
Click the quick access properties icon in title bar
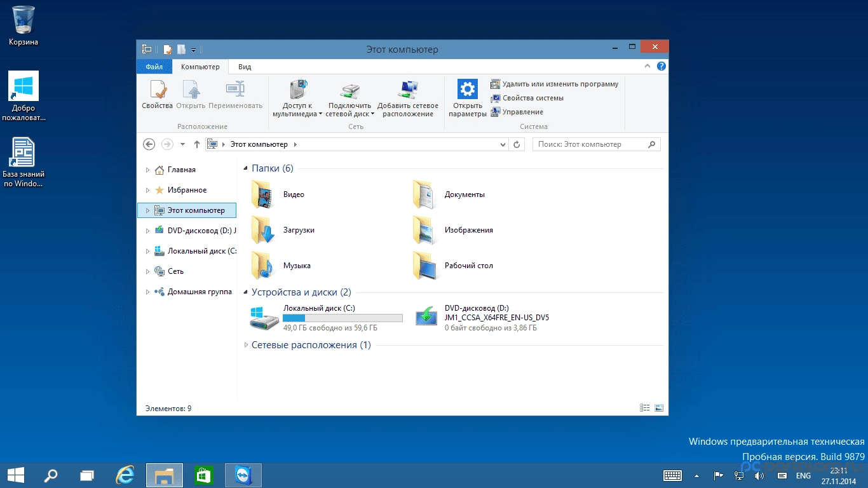[x=168, y=49]
